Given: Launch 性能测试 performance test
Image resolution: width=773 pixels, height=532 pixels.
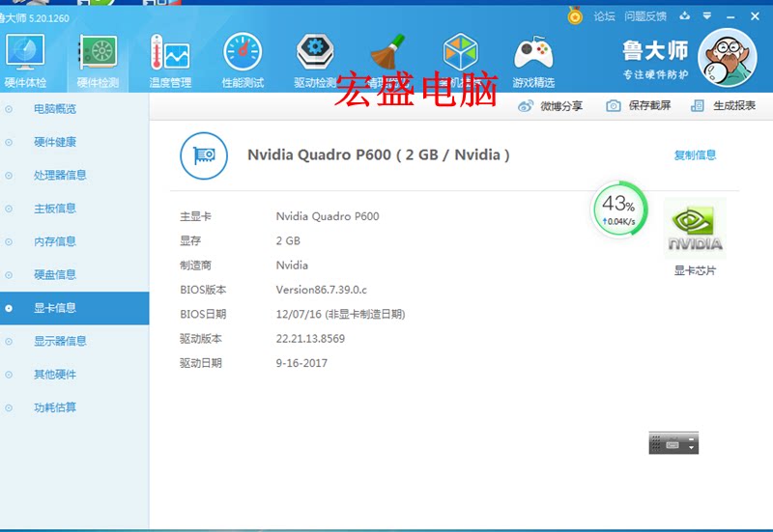Looking at the screenshot, I should (x=243, y=61).
